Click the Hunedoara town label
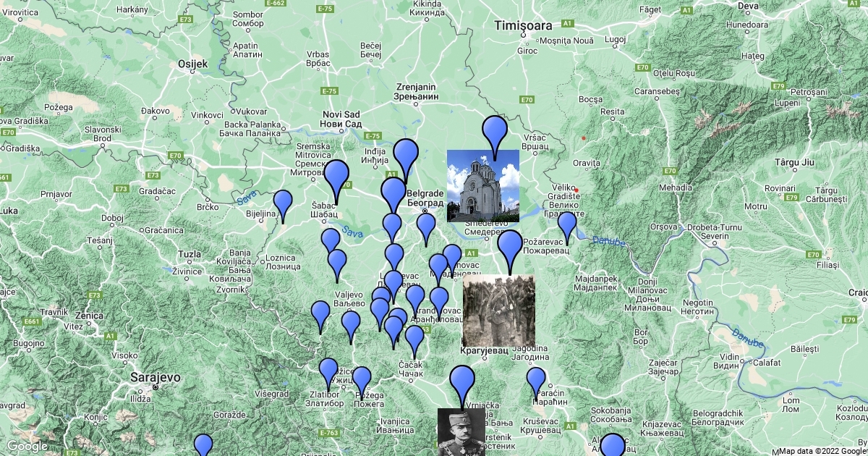The height and width of the screenshot is (456, 868). pyautogui.click(x=747, y=25)
